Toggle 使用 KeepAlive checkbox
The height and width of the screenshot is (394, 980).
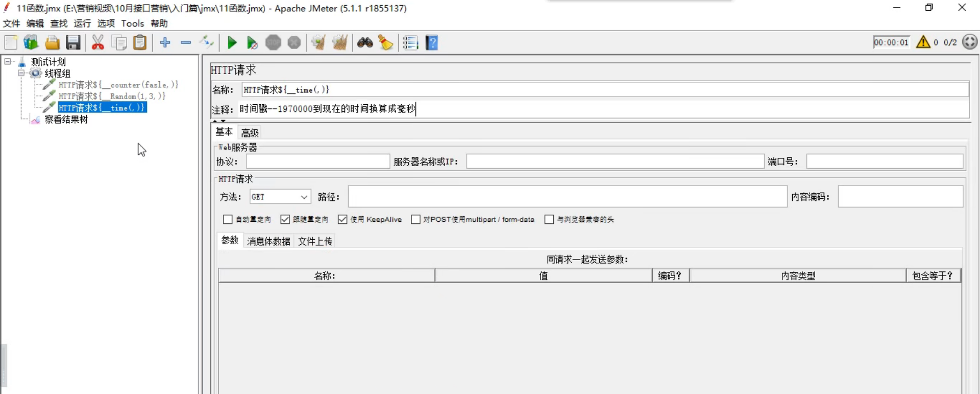tap(342, 219)
